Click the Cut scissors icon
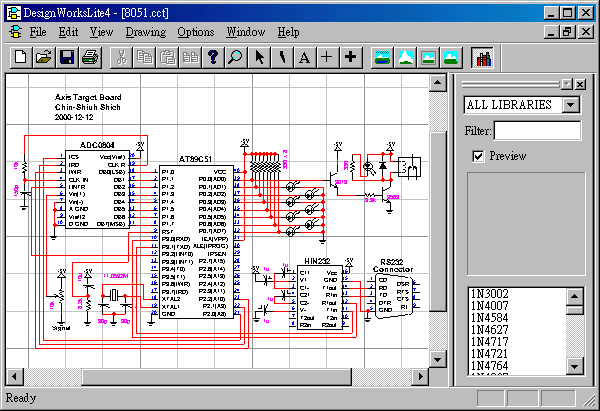600x411 pixels. 121,57
